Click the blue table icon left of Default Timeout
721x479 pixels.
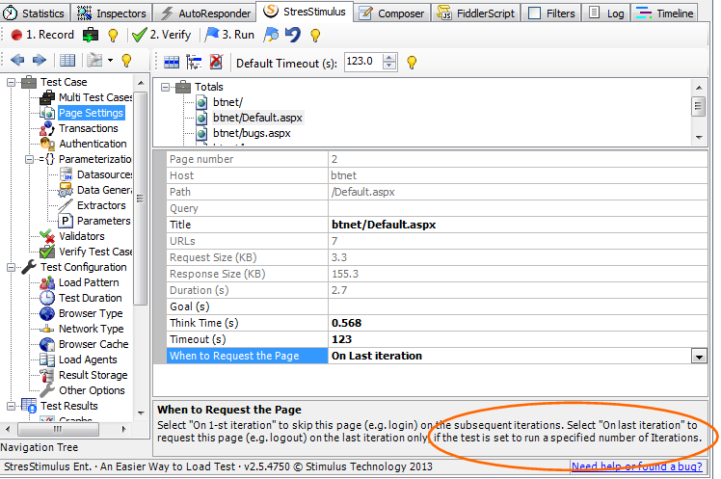point(172,62)
